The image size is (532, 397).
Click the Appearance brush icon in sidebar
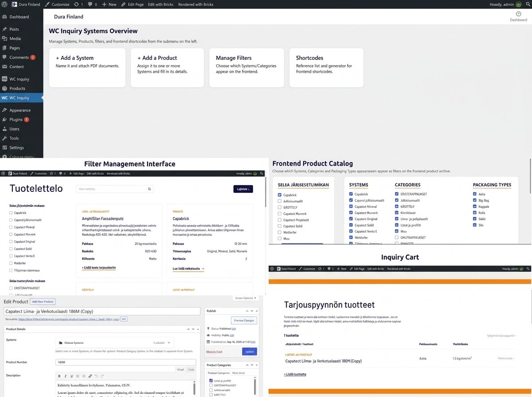tap(4, 110)
